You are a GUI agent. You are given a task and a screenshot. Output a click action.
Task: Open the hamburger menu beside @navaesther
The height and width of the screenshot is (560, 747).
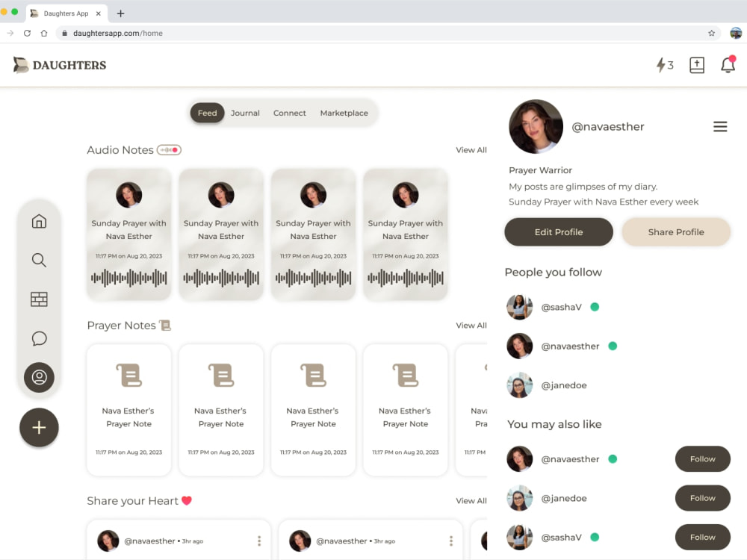(720, 126)
